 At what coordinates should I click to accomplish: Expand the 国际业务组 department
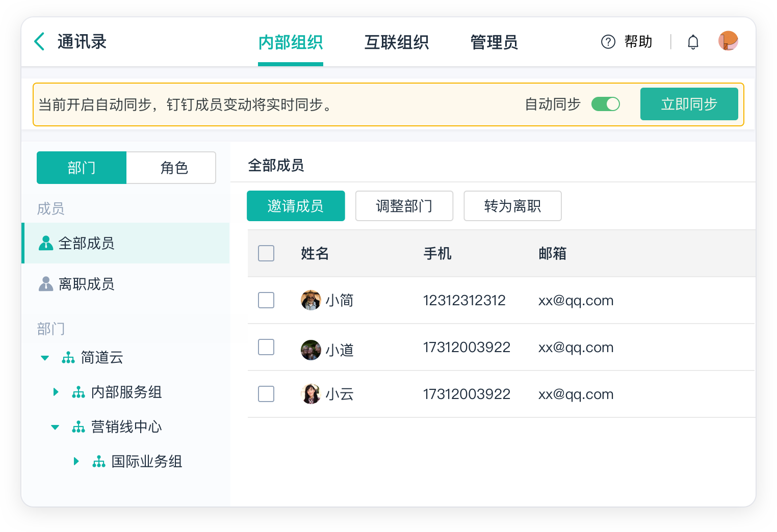pyautogui.click(x=76, y=461)
